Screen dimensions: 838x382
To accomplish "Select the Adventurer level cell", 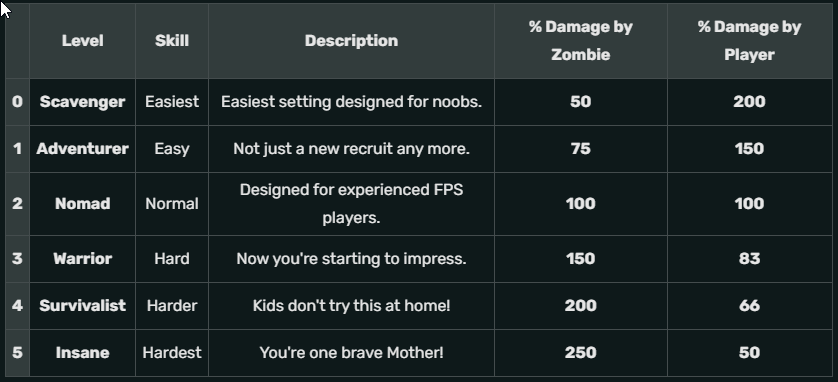I will 82,149.
